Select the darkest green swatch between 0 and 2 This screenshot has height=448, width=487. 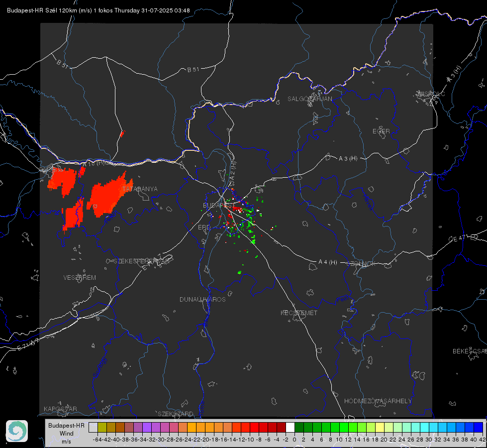(299, 427)
